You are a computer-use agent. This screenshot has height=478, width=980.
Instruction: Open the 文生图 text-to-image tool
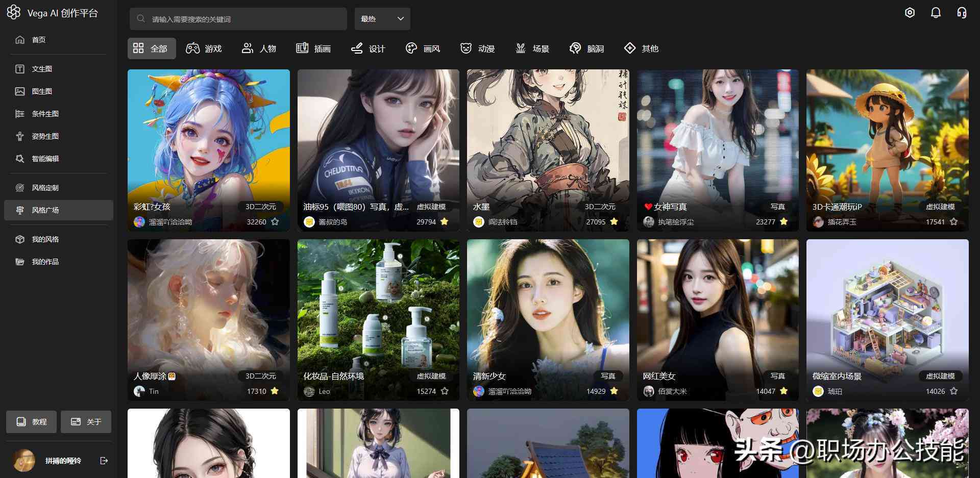pyautogui.click(x=59, y=69)
